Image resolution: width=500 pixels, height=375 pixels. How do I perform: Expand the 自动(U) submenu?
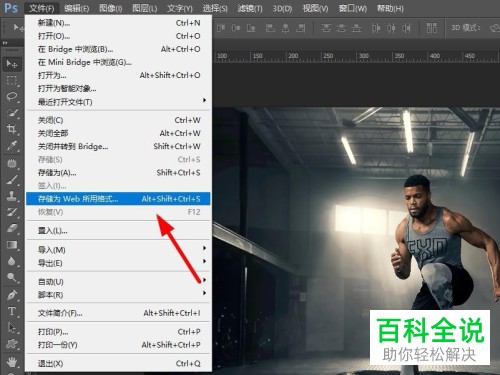[118, 282]
